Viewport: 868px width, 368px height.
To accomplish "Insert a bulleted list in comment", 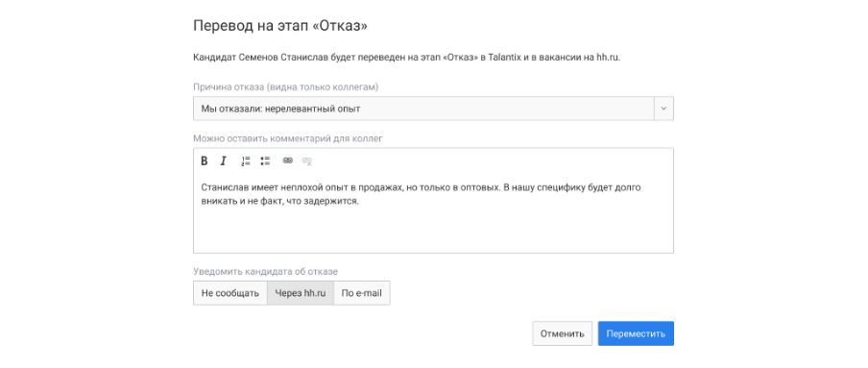I will (x=265, y=161).
